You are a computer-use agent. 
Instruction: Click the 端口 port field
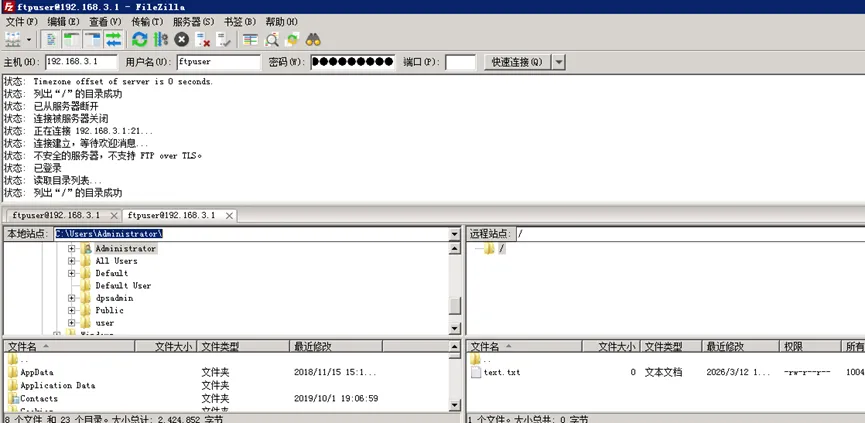pos(460,62)
